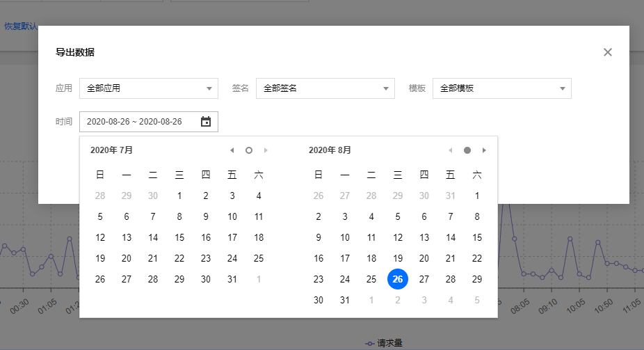Select August 25 in the calendar
The width and height of the screenshot is (644, 350).
point(371,279)
